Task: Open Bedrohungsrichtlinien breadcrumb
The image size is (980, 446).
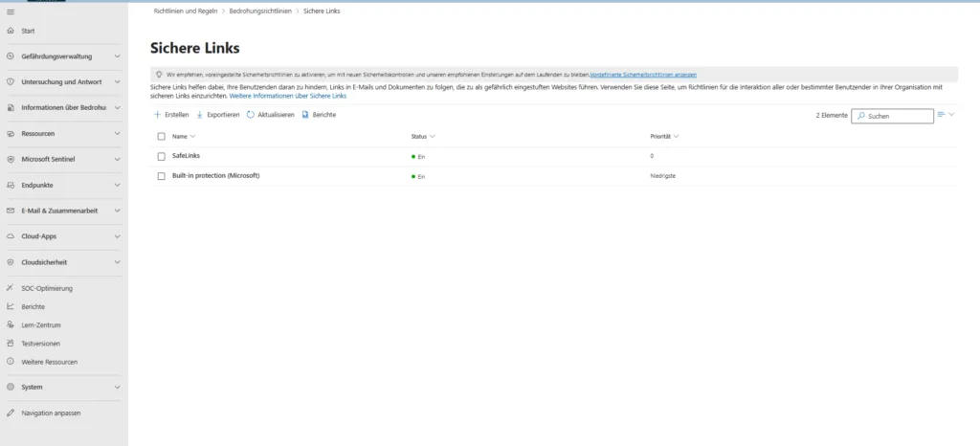Action: tap(260, 11)
